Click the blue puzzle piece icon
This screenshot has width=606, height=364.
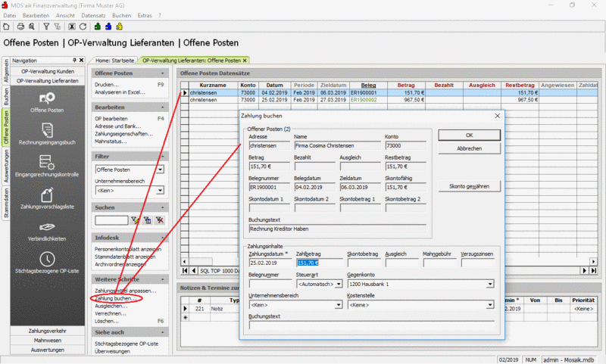(x=108, y=26)
